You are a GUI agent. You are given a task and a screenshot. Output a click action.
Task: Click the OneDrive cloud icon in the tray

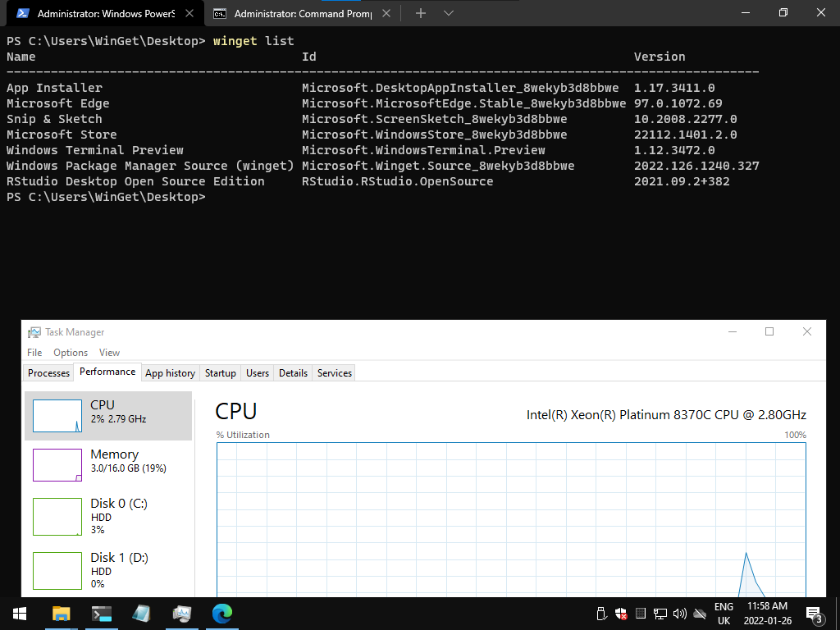point(700,614)
